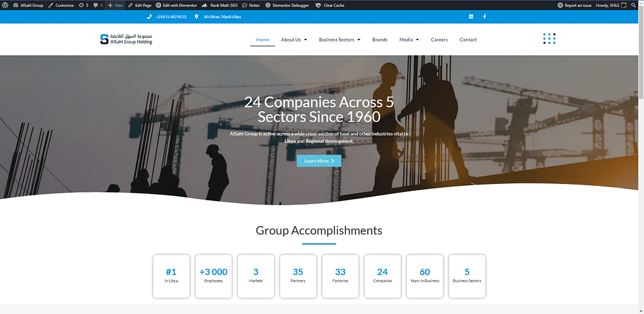Click the Learn More button
The image size is (644, 314).
[319, 161]
